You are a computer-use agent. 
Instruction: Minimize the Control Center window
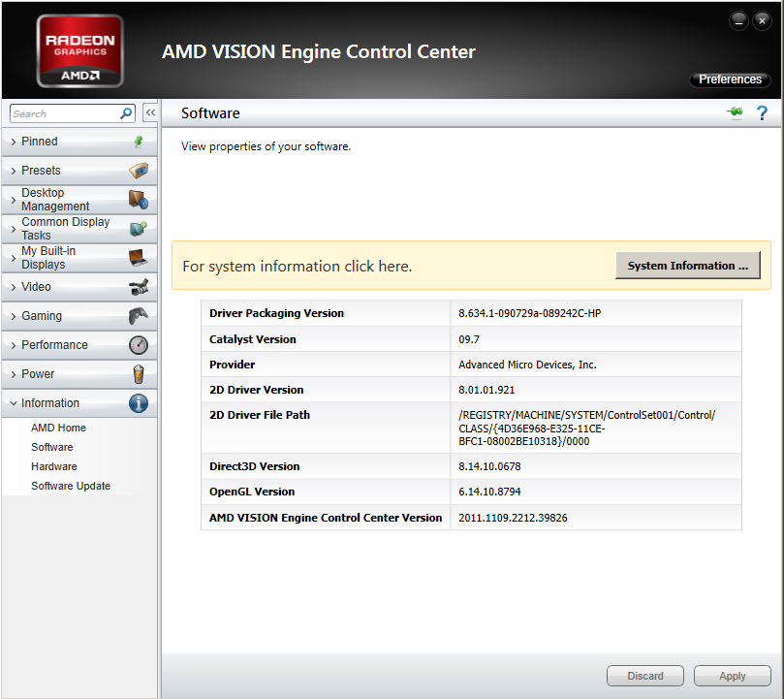pyautogui.click(x=739, y=21)
